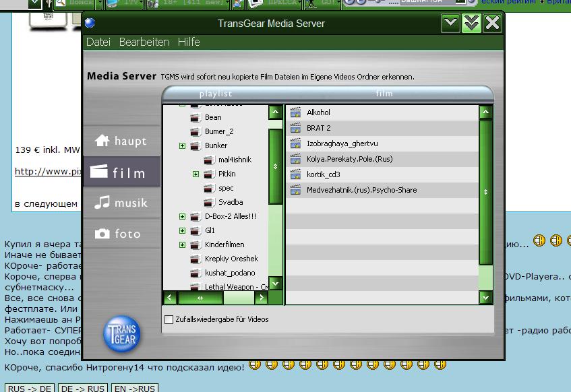The width and height of the screenshot is (571, 392).
Task: Click the playlist horizontal scrollbar thumb
Action: (x=200, y=297)
